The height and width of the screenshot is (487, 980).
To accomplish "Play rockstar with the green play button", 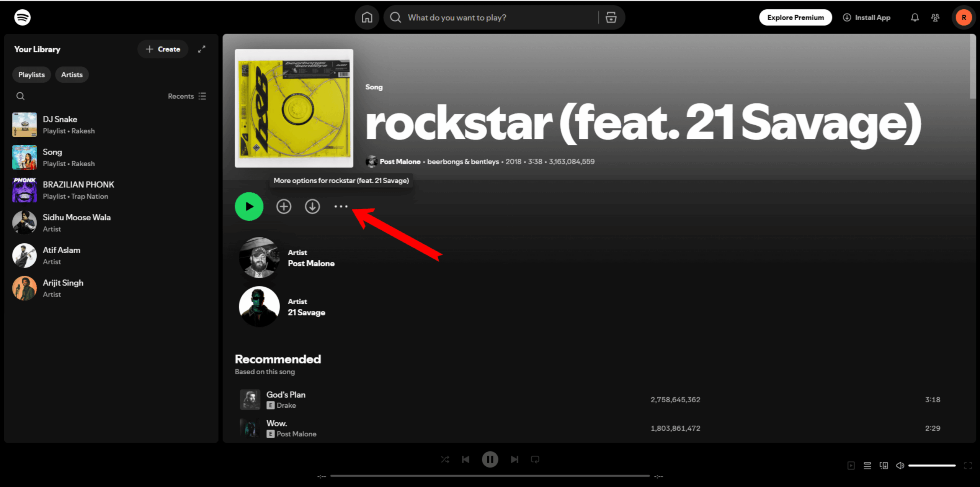I will [249, 207].
